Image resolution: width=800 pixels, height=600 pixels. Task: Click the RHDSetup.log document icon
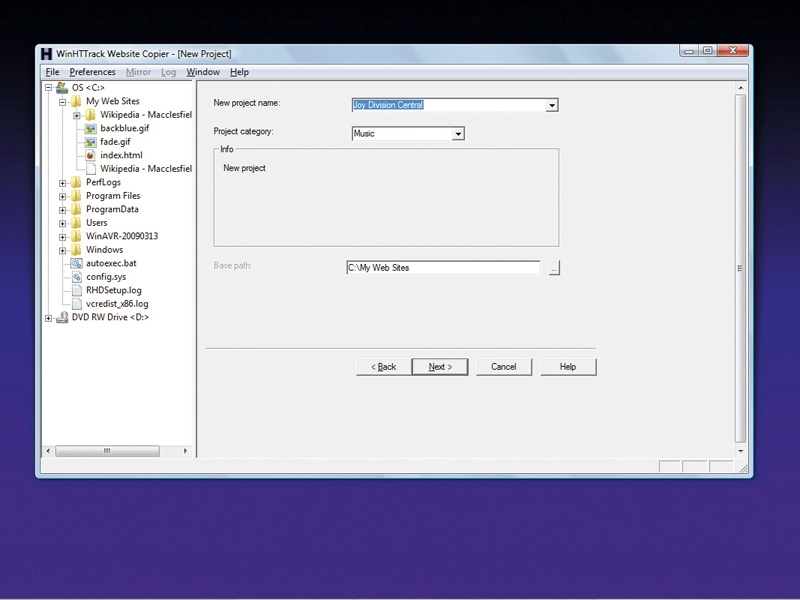pyautogui.click(x=76, y=290)
